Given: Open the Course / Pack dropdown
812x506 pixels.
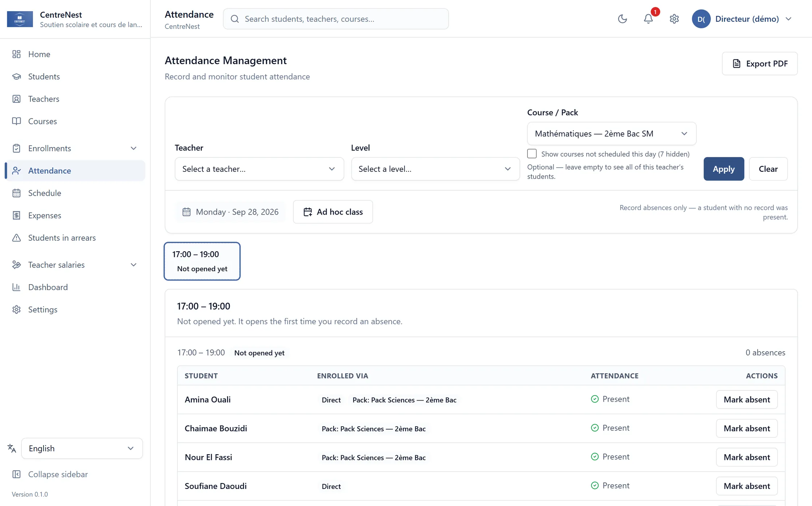Looking at the screenshot, I should [612, 133].
